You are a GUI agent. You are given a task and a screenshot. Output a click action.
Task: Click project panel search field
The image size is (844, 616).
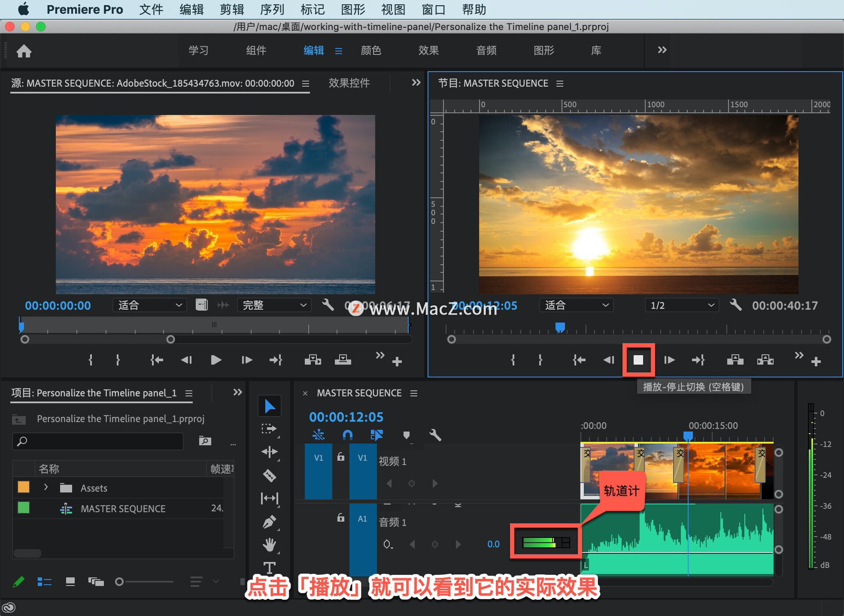98,441
